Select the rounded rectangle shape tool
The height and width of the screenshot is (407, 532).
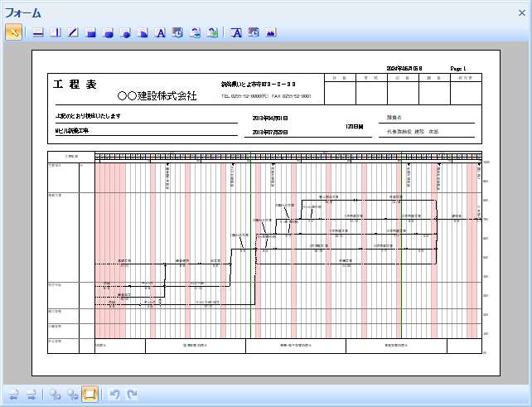point(109,32)
